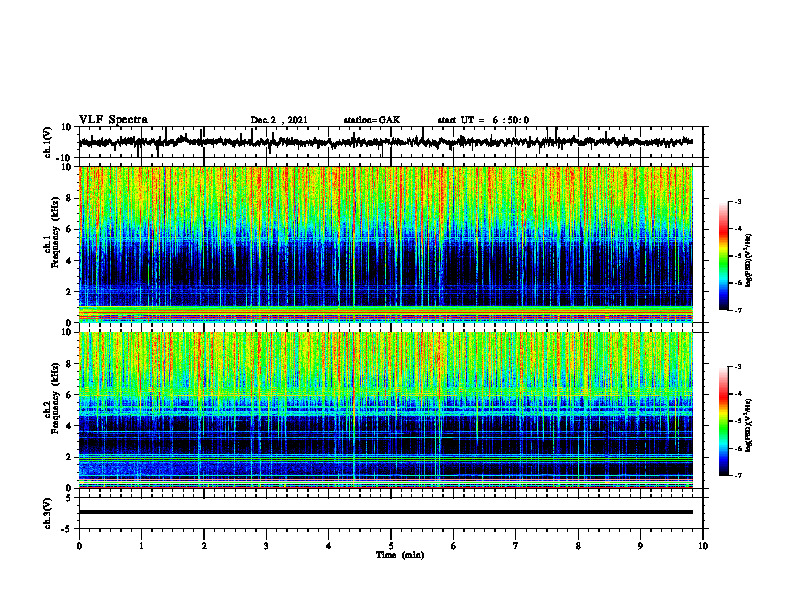792x612 pixels.
Task: Click the "8" kHz tick on ch.1 frequency axis
Action: pyautogui.click(x=70, y=198)
